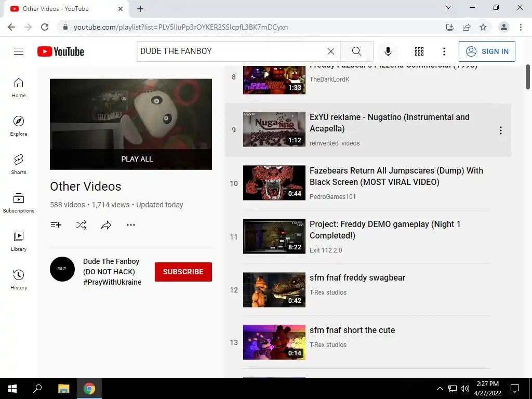The width and height of the screenshot is (532, 399).
Task: Click the address bar URL
Action: pyautogui.click(x=180, y=27)
